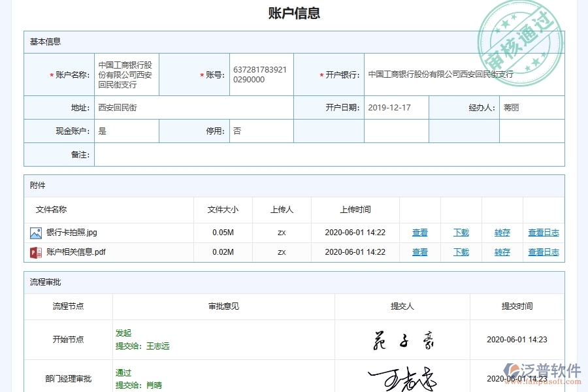The height and width of the screenshot is (392, 588).
Task: Open 查看 for 账户相关信息.pdf
Action: 420,252
